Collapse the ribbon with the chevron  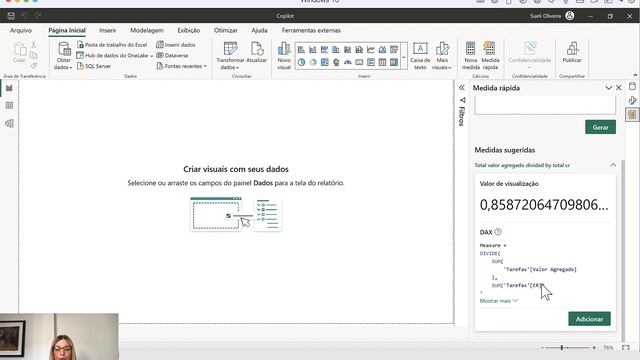pyautogui.click(x=635, y=75)
